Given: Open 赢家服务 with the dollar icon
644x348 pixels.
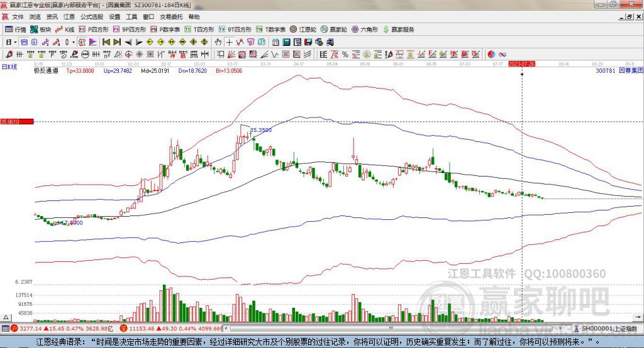Looking at the screenshot, I should [398, 30].
